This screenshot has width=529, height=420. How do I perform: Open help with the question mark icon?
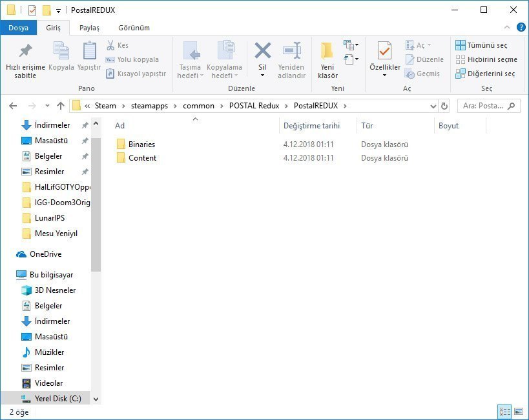pyautogui.click(x=521, y=27)
